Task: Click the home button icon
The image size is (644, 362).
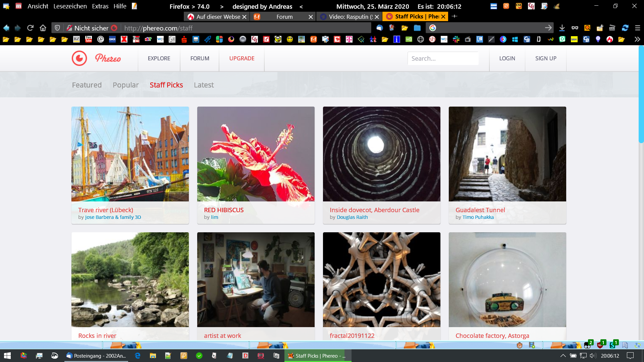Action: coord(43,28)
